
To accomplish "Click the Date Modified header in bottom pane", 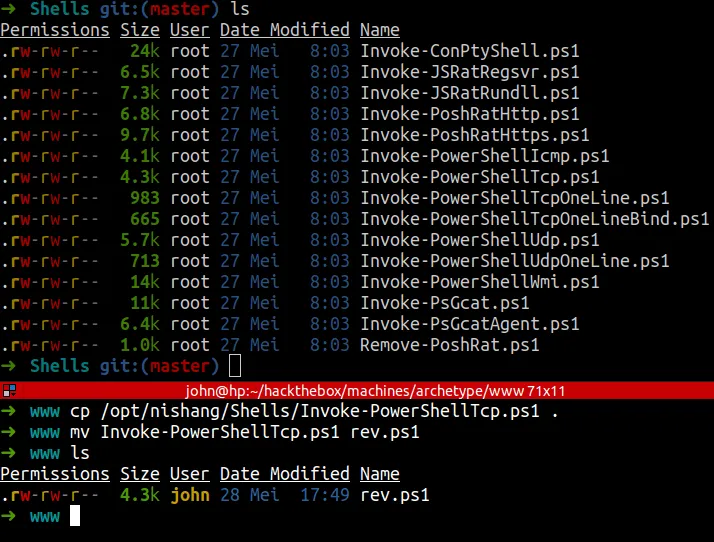I will tap(285, 474).
